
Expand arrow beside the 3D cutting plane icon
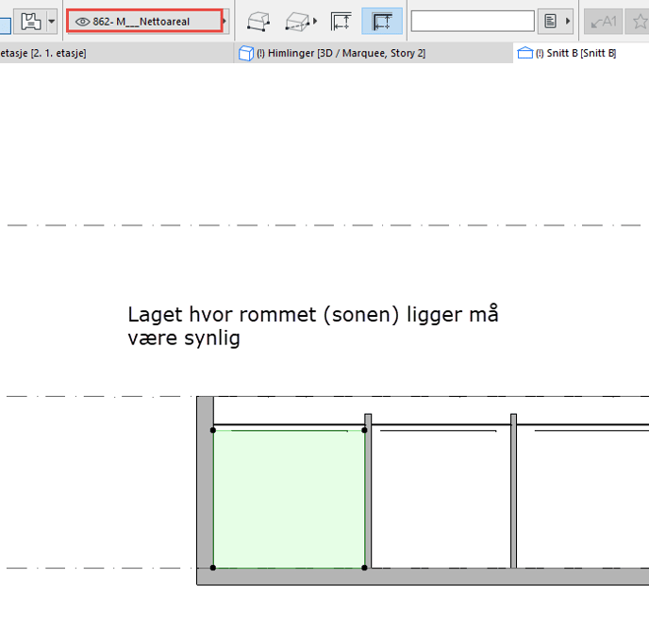[x=315, y=21]
